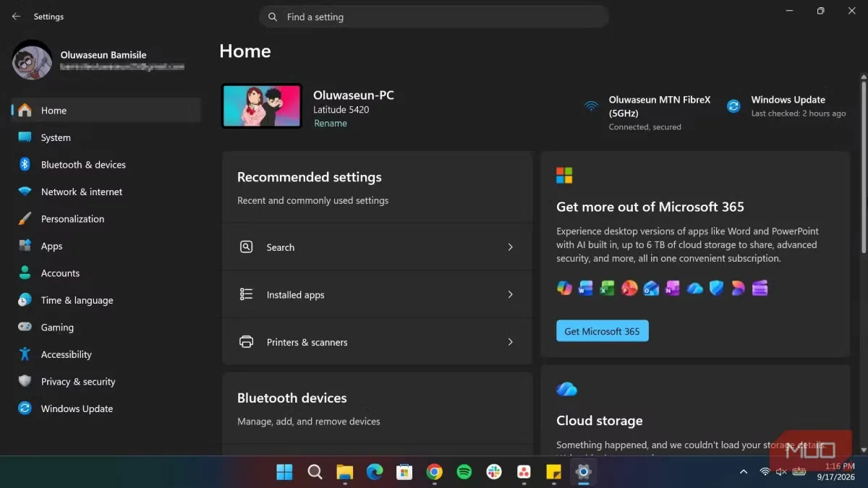
Task: Open Slack from the taskbar
Action: pos(494,472)
